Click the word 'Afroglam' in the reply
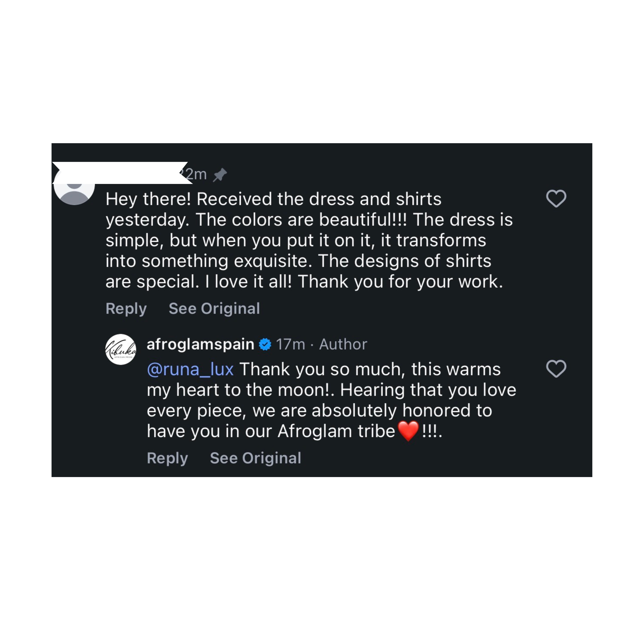The image size is (644, 644). click(314, 431)
